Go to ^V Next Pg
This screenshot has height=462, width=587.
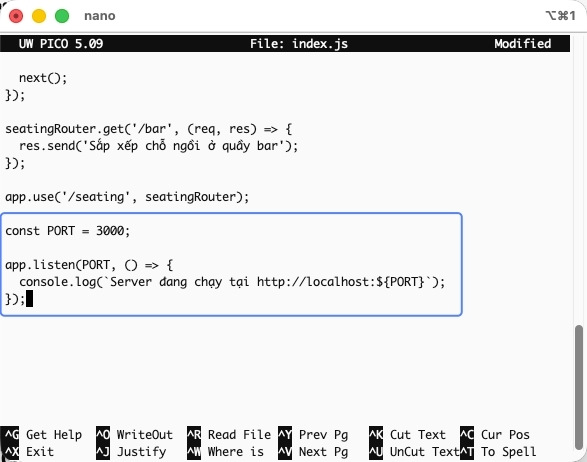[x=313, y=452]
